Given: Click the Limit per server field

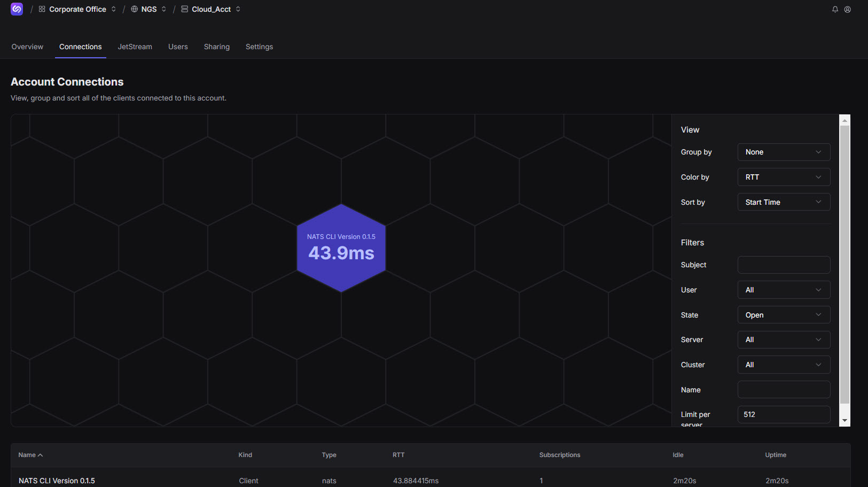Looking at the screenshot, I should point(784,414).
